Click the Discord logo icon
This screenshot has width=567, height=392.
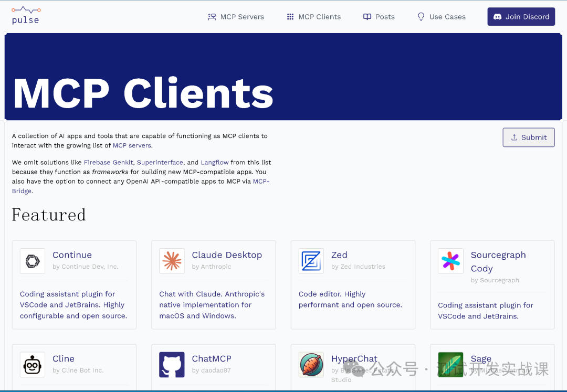pyautogui.click(x=497, y=17)
